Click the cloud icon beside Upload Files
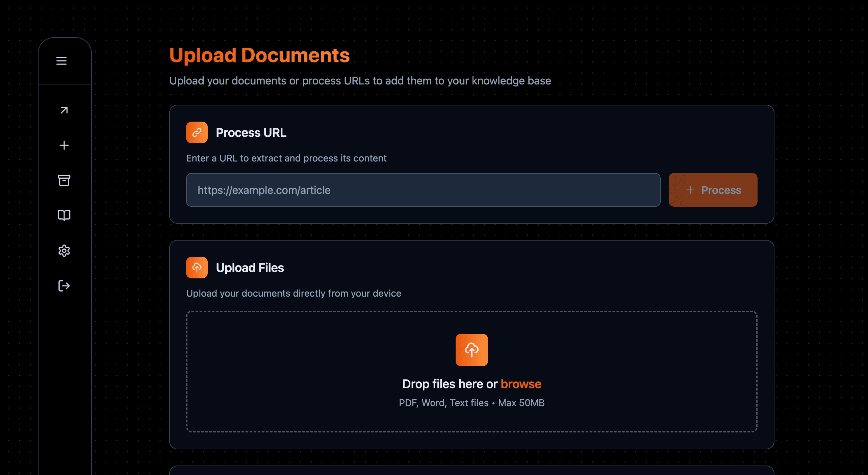Screen dimensions: 868x475 [x=197, y=268]
